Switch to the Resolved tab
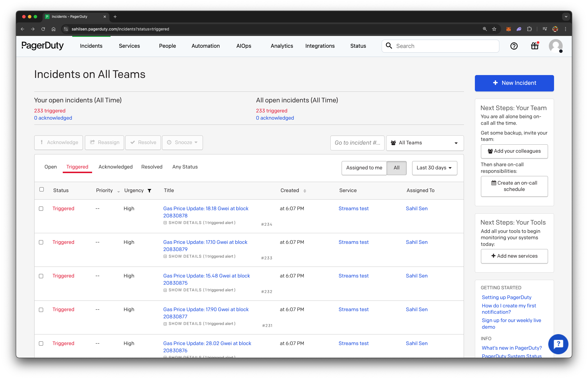 coord(152,167)
